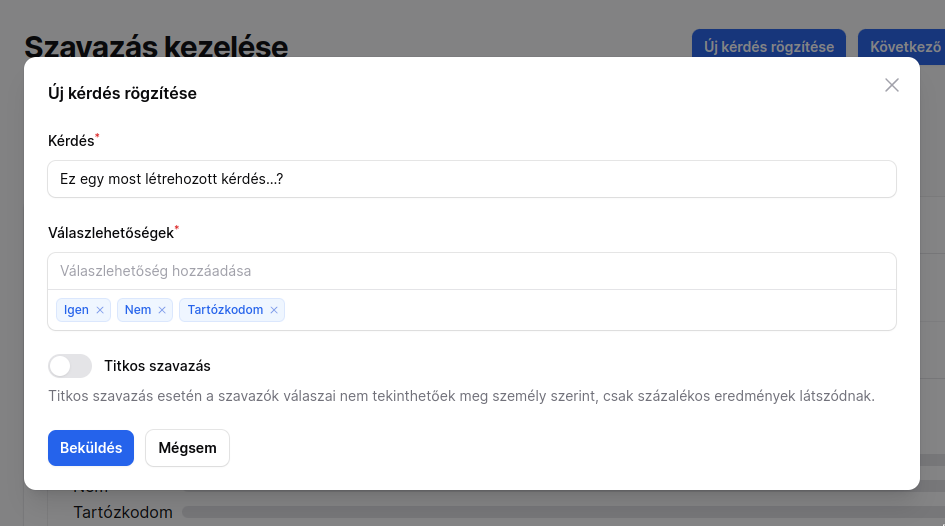Select the Tartózkodom tag label
This screenshot has width=945, height=526.
point(225,310)
